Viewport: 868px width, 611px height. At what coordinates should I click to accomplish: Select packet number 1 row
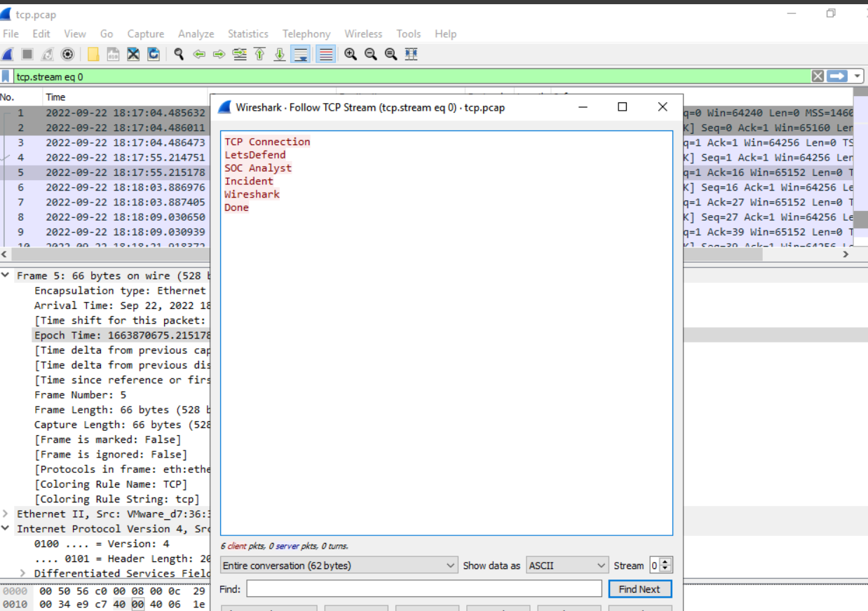(104, 112)
